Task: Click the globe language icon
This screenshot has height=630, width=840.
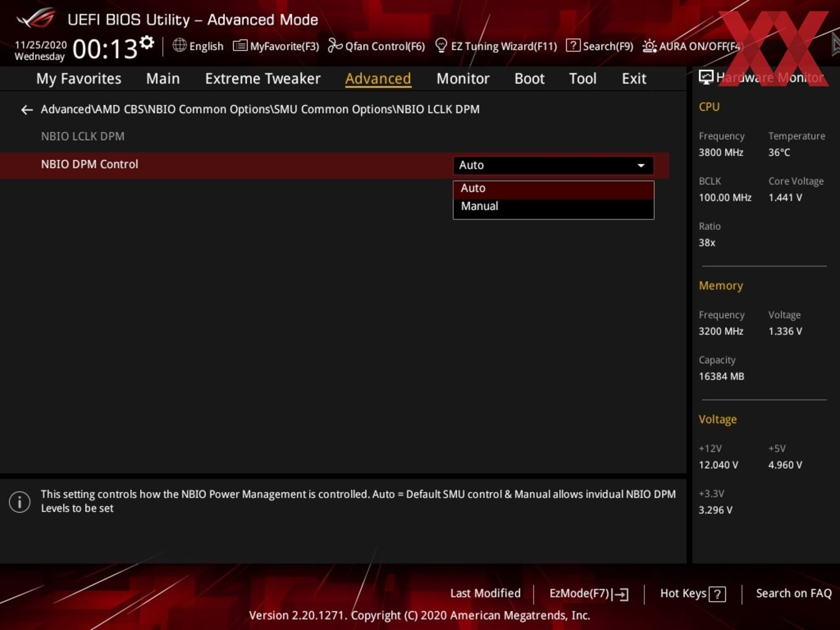Action: [179, 45]
